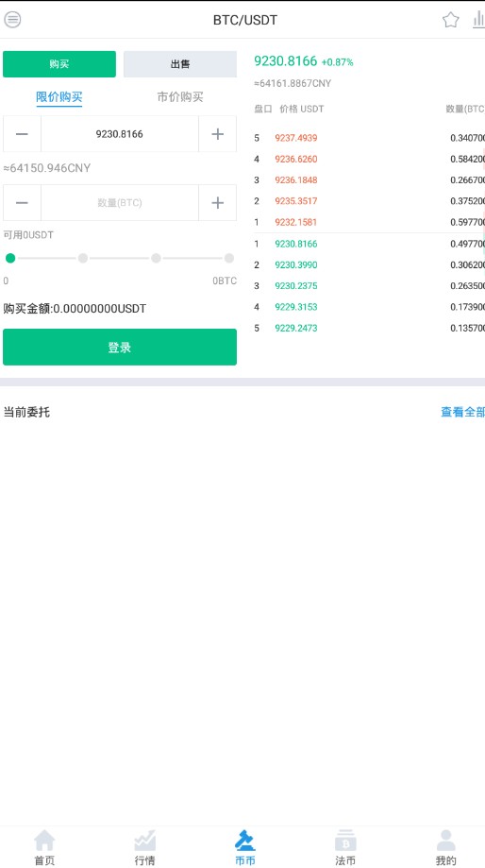Go to 首页 home icon
The image size is (485, 868).
44,841
